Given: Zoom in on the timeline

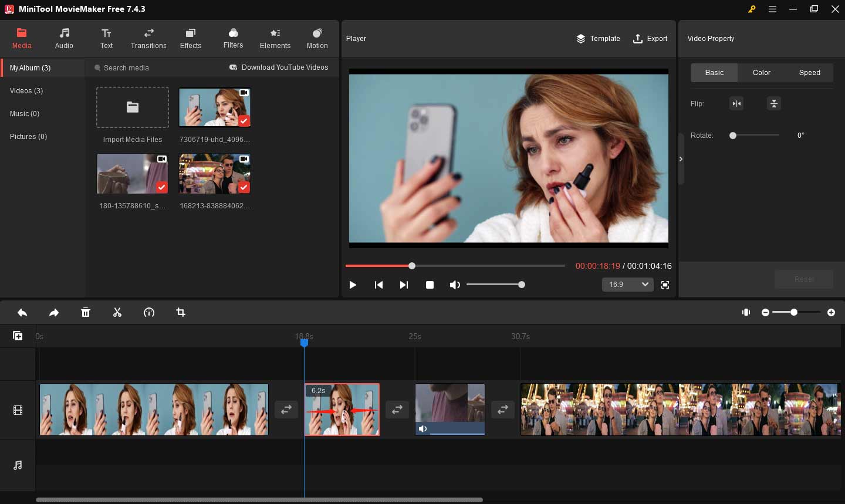Looking at the screenshot, I should (832, 313).
